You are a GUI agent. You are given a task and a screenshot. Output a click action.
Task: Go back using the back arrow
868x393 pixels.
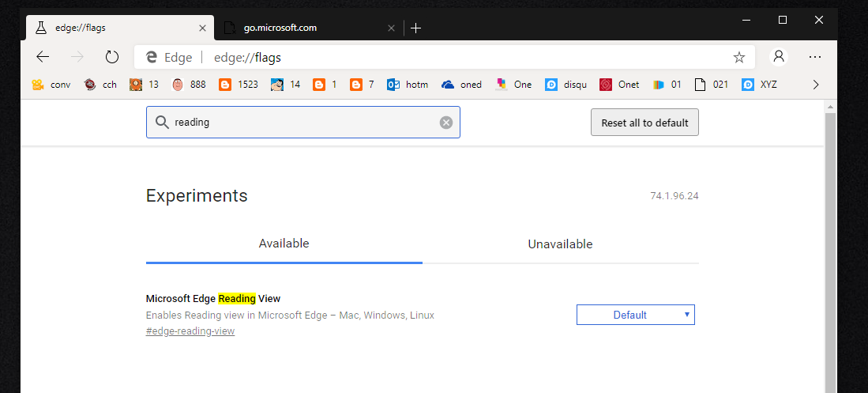click(43, 57)
